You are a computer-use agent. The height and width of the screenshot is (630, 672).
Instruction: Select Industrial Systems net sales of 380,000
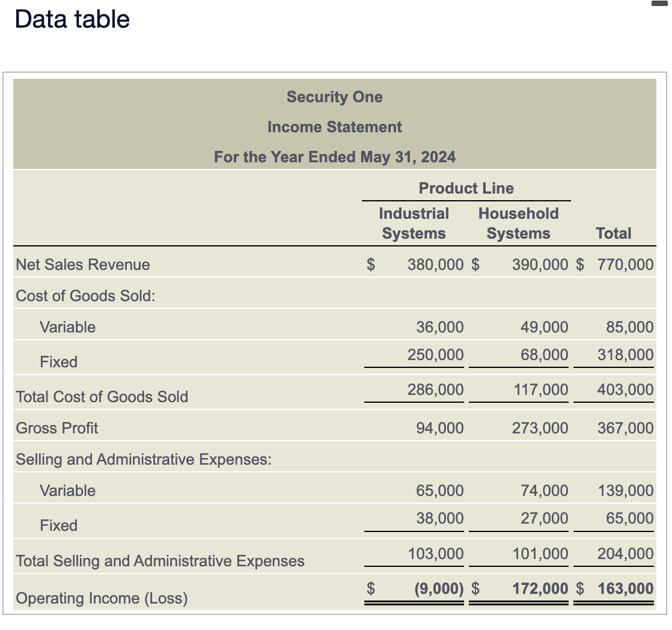tap(435, 265)
